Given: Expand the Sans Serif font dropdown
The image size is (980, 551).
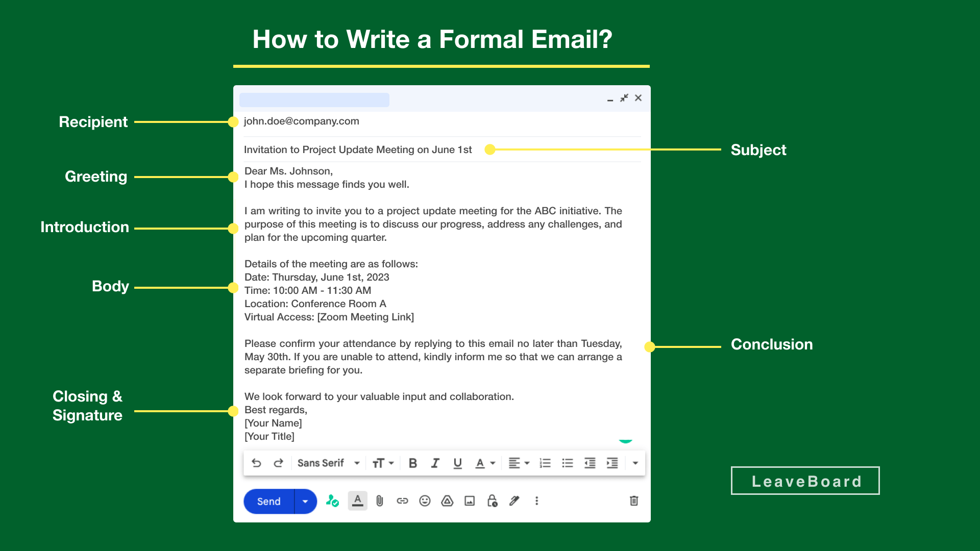Looking at the screenshot, I should (x=357, y=464).
